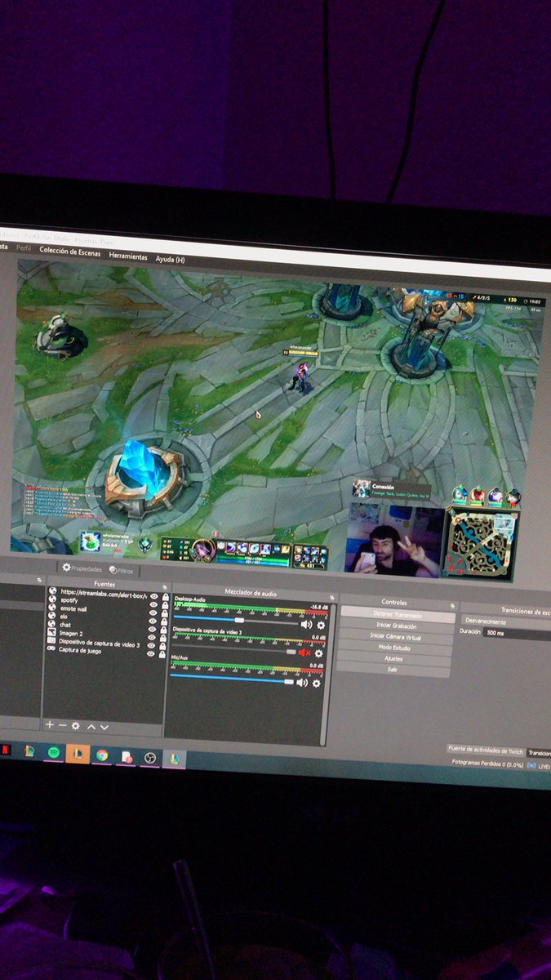Image resolution: width=551 pixels, height=980 pixels.
Task: Click the gamepad icon of Captura de juego
Action: (51, 649)
